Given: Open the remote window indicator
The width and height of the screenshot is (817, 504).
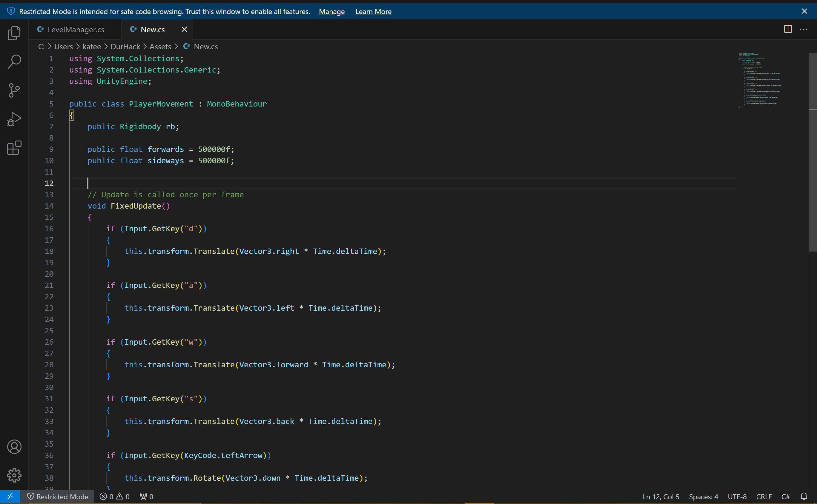Looking at the screenshot, I should pyautogui.click(x=10, y=496).
